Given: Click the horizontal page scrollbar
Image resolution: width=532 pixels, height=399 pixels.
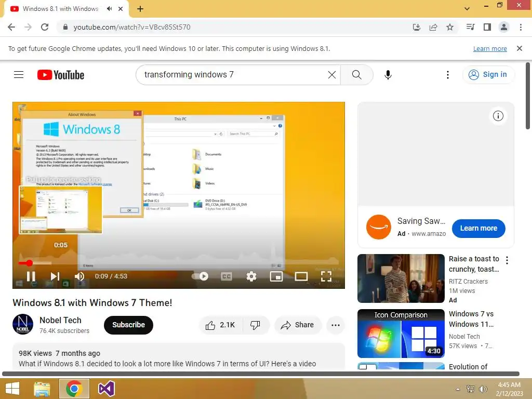Looking at the screenshot, I should (261, 374).
